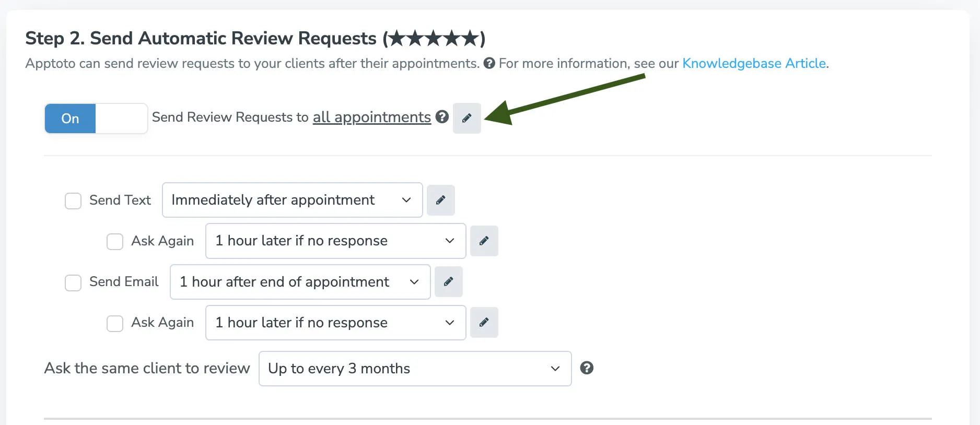
Task: Click the edit pencil beside the Send Text dropdown
Action: pos(440,200)
